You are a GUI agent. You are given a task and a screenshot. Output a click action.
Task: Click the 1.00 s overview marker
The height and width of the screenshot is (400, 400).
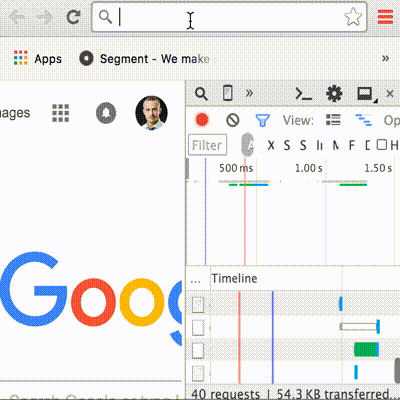point(309,168)
